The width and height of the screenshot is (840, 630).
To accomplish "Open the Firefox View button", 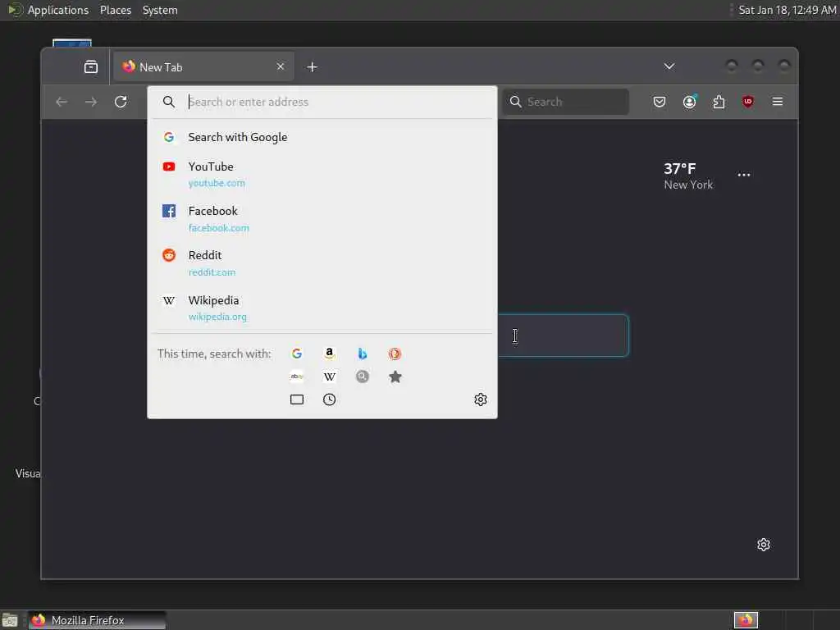I will point(91,67).
